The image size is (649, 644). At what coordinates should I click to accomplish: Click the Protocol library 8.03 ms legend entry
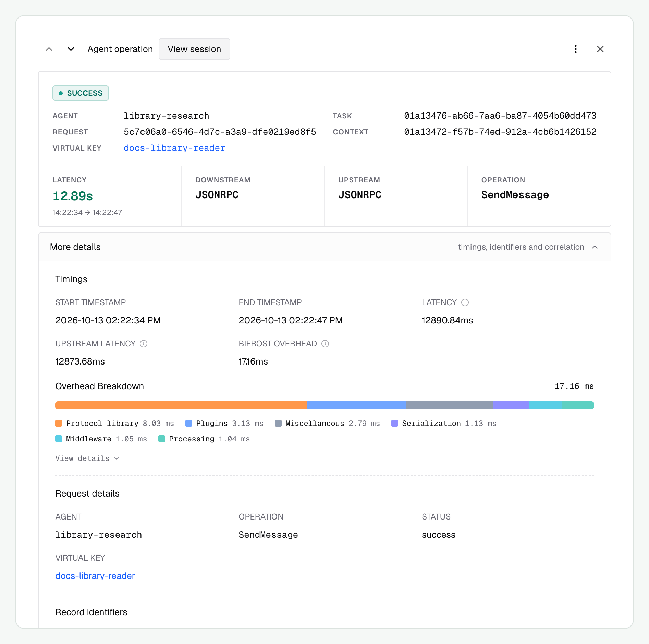click(115, 423)
